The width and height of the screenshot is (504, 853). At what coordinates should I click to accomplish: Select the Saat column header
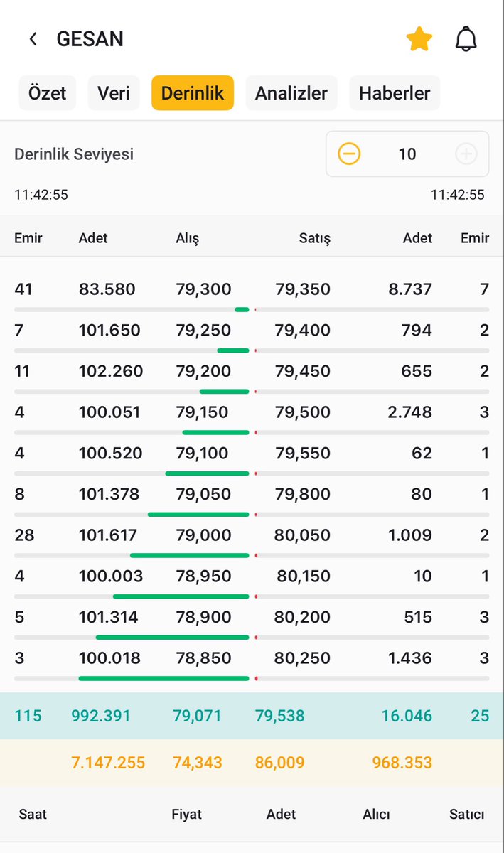[x=33, y=815]
